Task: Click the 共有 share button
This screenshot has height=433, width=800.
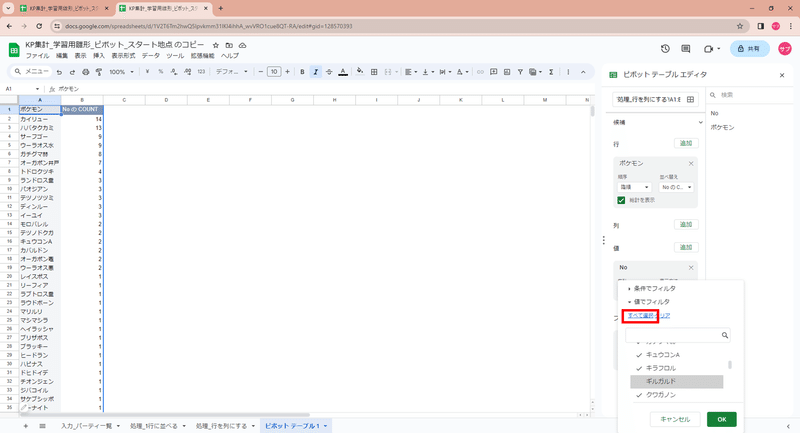Action: tap(749, 48)
